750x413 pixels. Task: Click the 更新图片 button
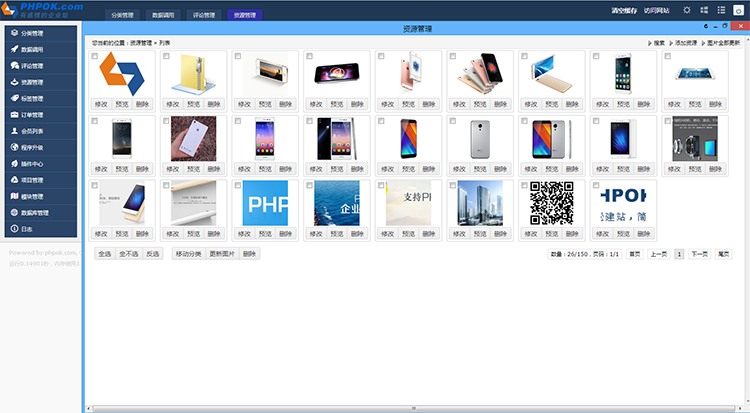[222, 254]
